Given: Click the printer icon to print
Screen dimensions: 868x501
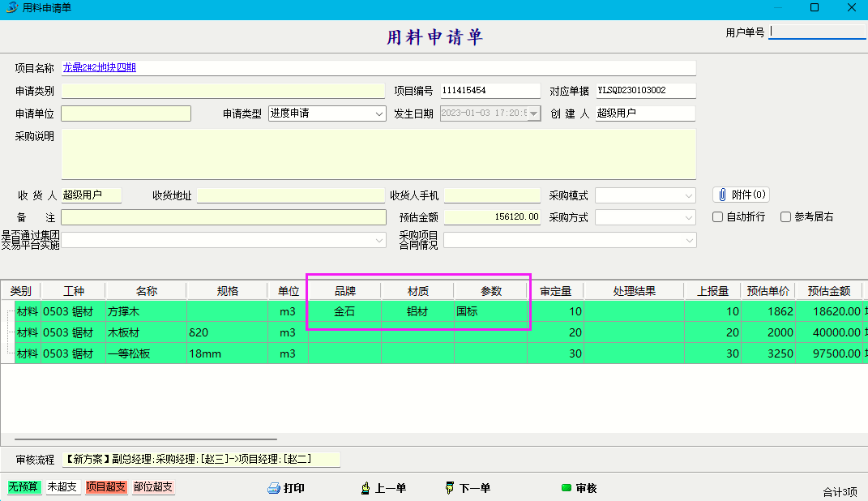Looking at the screenshot, I should click(x=274, y=488).
